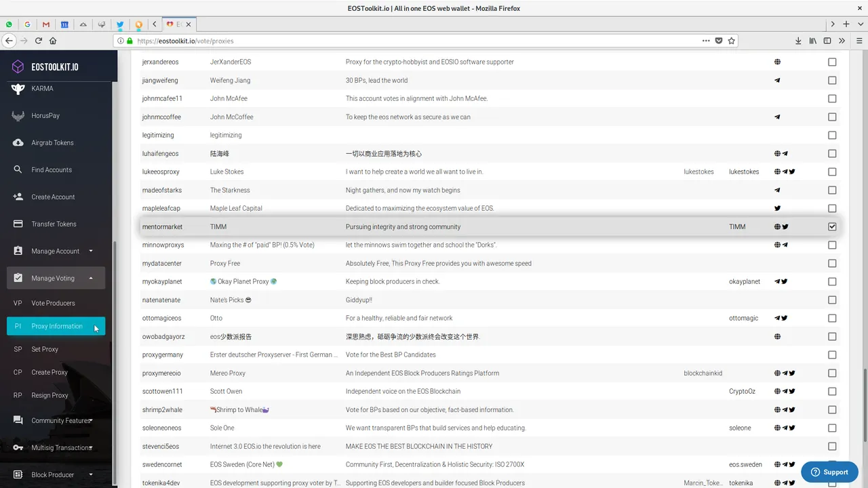Switch to the Twitter pinned tab

pos(120,24)
